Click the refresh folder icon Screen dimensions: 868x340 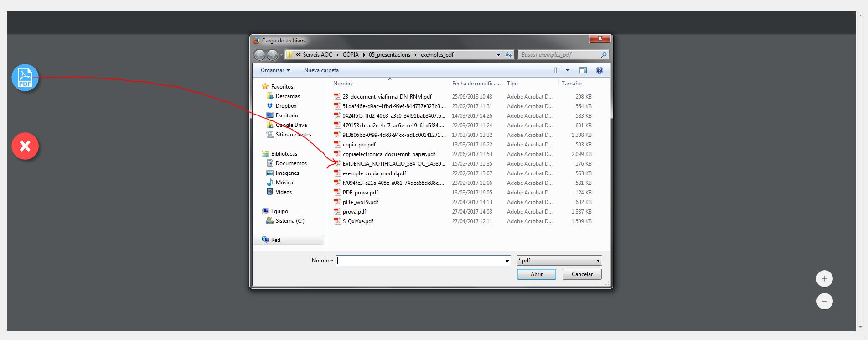tap(509, 55)
